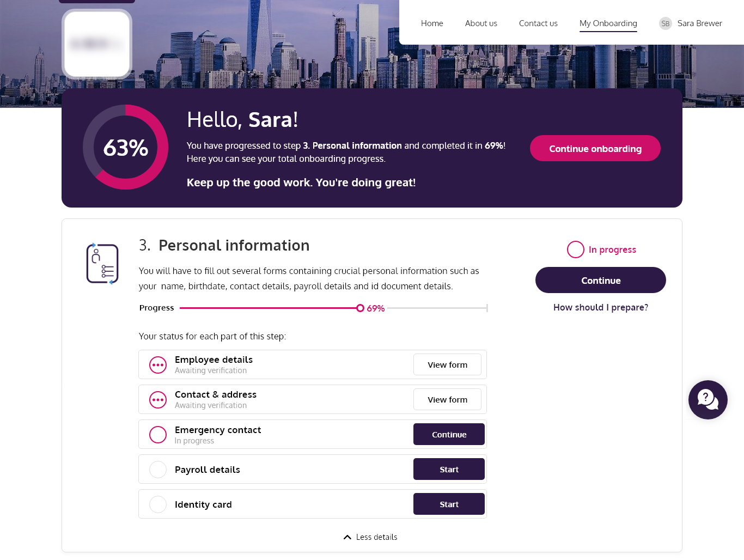
Task: Select Emergency contact status circle
Action: (158, 435)
